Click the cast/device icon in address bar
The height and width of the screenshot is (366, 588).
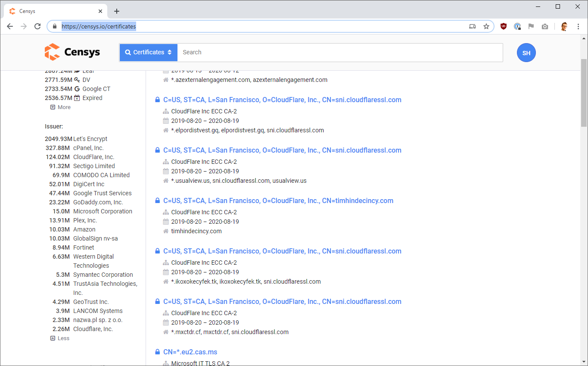coord(472,26)
